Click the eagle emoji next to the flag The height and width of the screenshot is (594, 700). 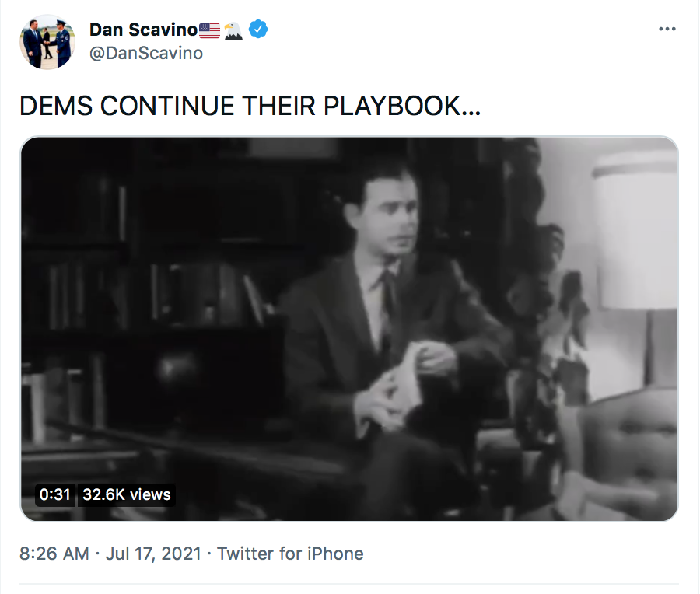(x=233, y=31)
